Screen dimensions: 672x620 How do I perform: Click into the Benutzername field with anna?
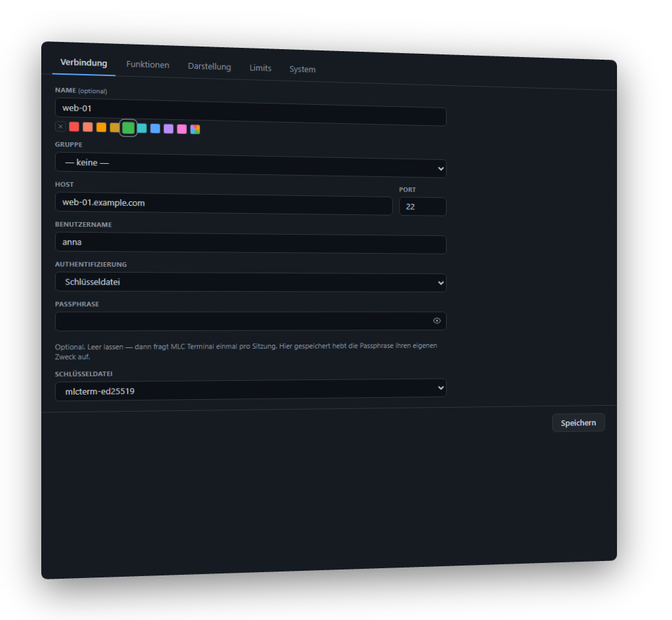[251, 243]
